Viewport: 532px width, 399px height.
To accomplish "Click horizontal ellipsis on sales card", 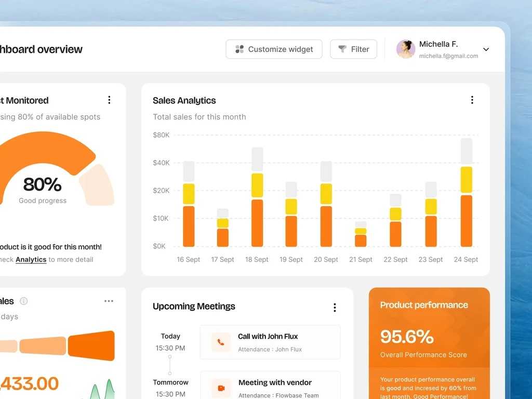I will click(109, 301).
